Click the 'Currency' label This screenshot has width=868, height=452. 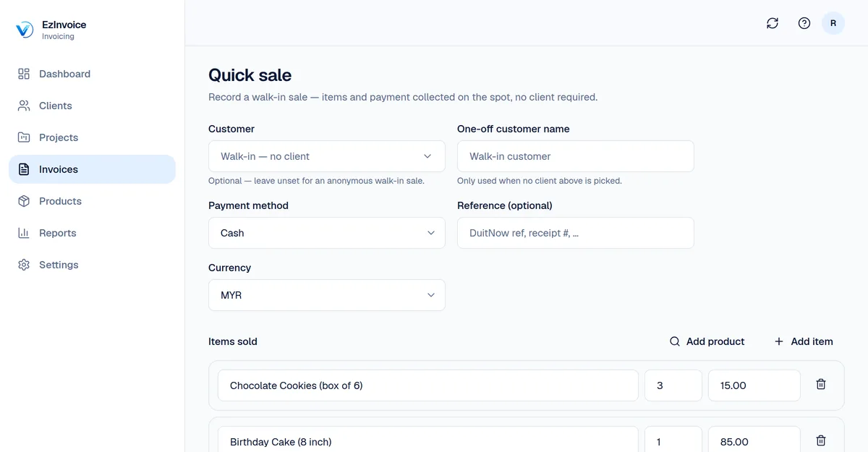coord(229,268)
